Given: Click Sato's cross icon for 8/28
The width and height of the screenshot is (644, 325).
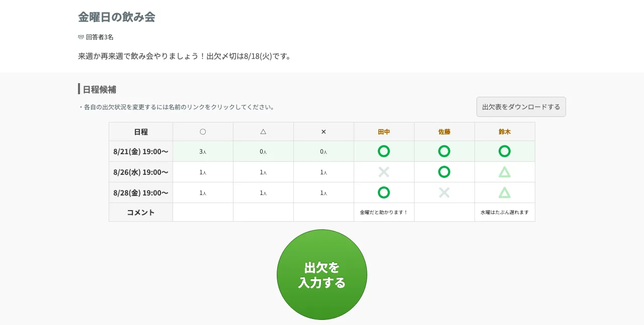Looking at the screenshot, I should click(x=444, y=192).
